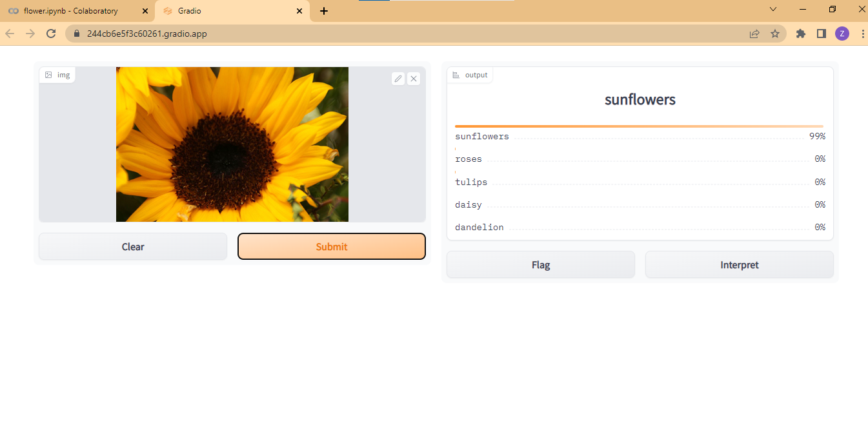The width and height of the screenshot is (868, 441).
Task: Bookmark the page with the star icon
Action: (775, 34)
